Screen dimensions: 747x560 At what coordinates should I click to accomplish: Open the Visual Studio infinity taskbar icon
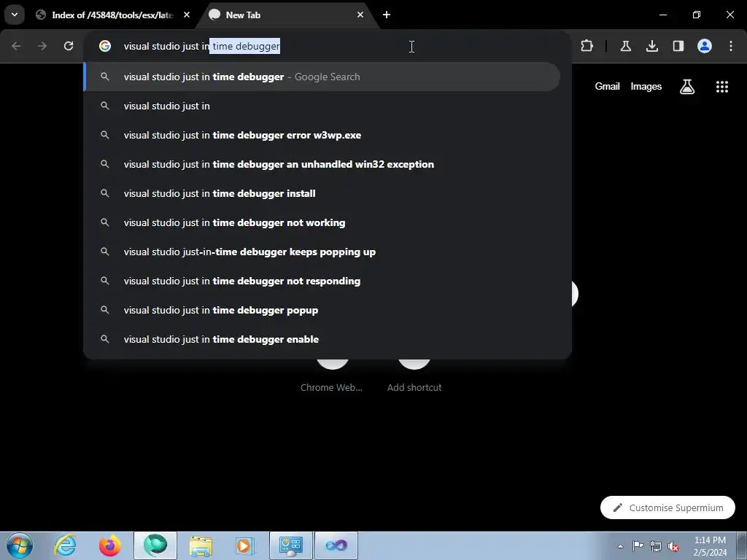[x=336, y=545]
